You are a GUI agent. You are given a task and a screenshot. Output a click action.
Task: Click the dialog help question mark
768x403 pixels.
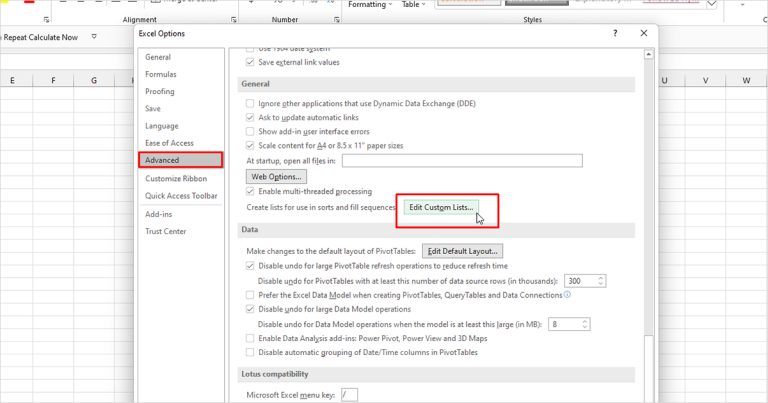click(x=615, y=33)
